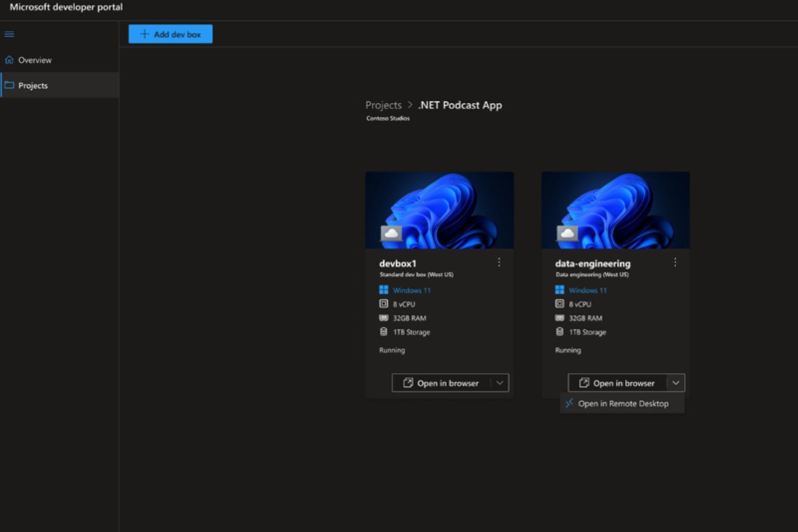Click the vCPU icon on data-engineering
The height and width of the screenshot is (532, 798).
560,304
